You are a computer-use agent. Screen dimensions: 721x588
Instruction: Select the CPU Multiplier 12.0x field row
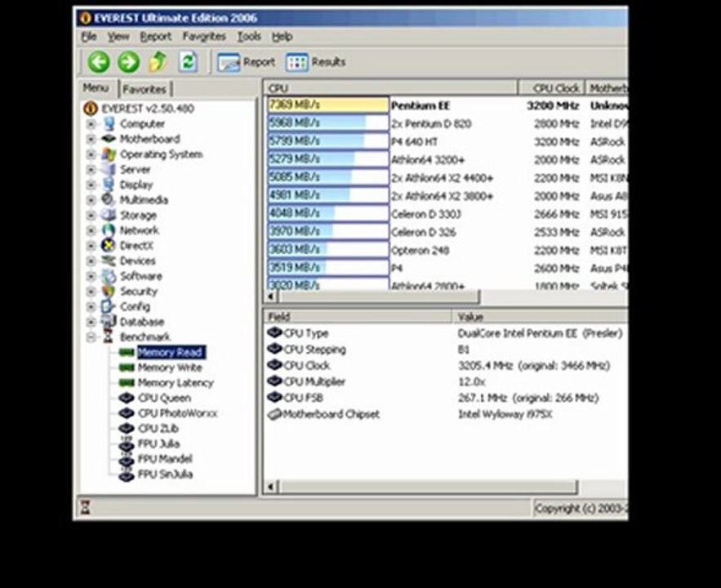(x=446, y=381)
